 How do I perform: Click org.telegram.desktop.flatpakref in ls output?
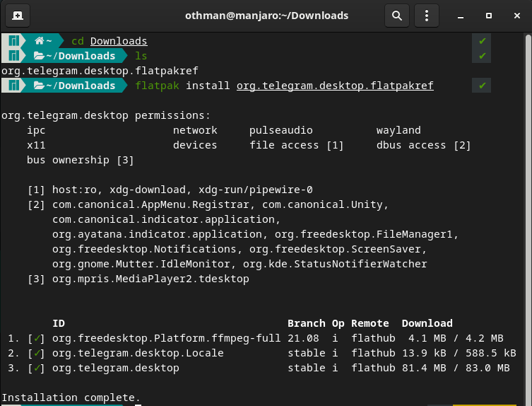pyautogui.click(x=100, y=71)
